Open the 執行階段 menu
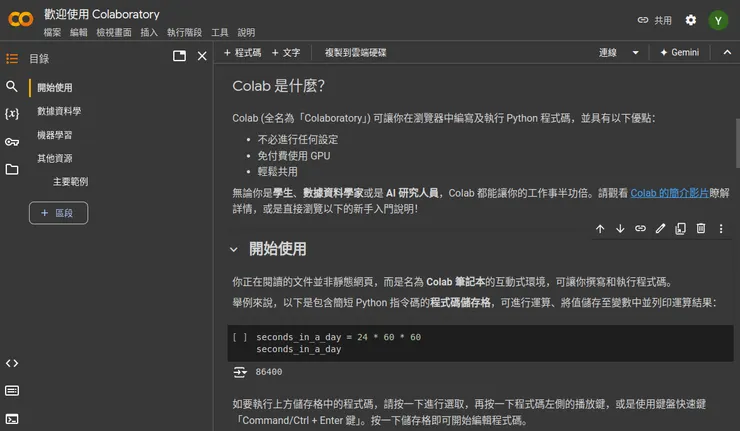 click(184, 33)
